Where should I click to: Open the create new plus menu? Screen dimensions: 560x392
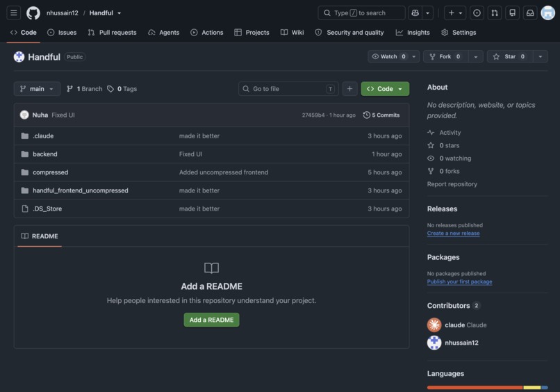pyautogui.click(x=455, y=13)
